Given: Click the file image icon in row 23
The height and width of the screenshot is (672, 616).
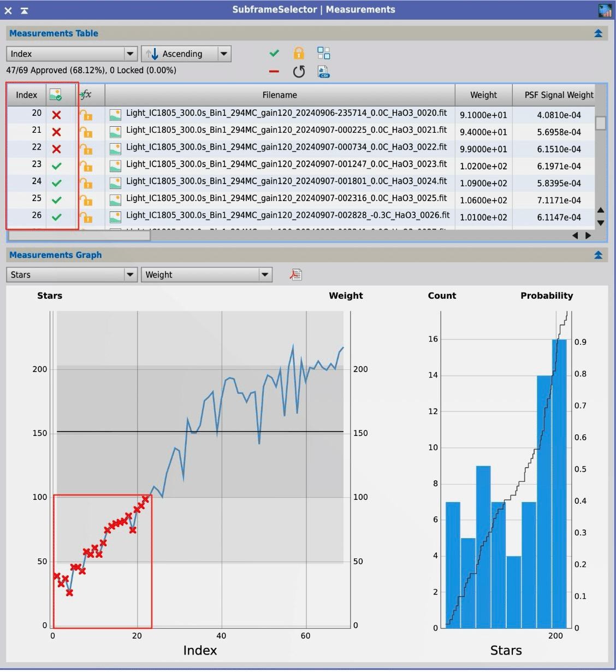Looking at the screenshot, I should click(115, 166).
